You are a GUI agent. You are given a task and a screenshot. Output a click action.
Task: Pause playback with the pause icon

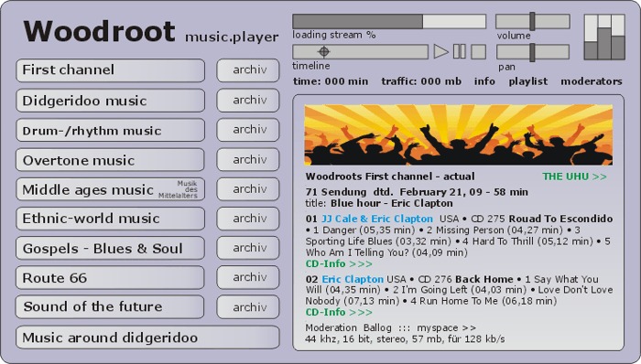(460, 52)
